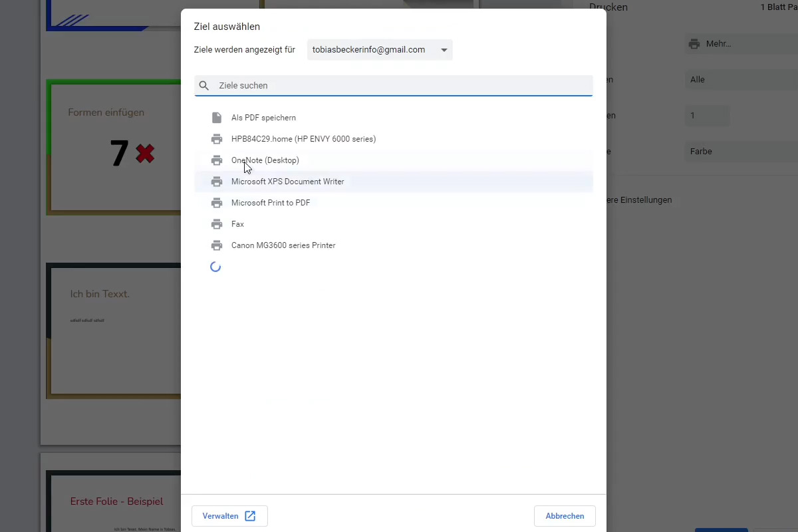Image resolution: width=798 pixels, height=532 pixels.
Task: Click printer icon beside Microsoft XPS Document Writer
Action: (x=216, y=182)
